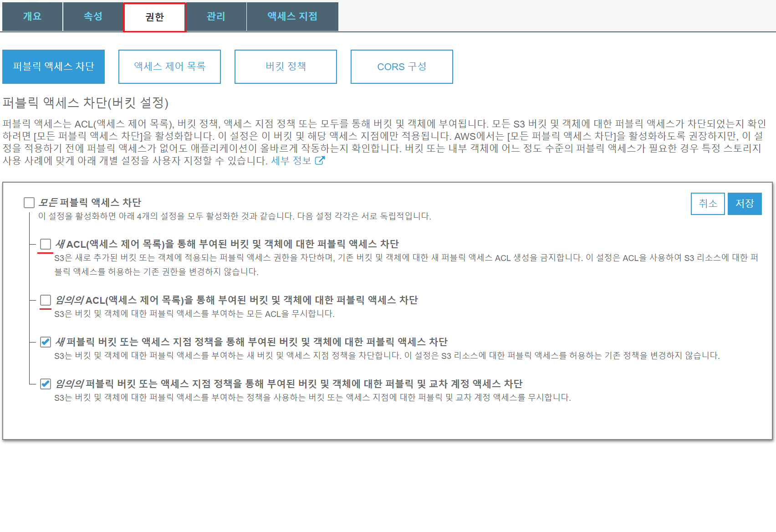Open the 버킷 정책 section
The width and height of the screenshot is (776, 532).
286,66
